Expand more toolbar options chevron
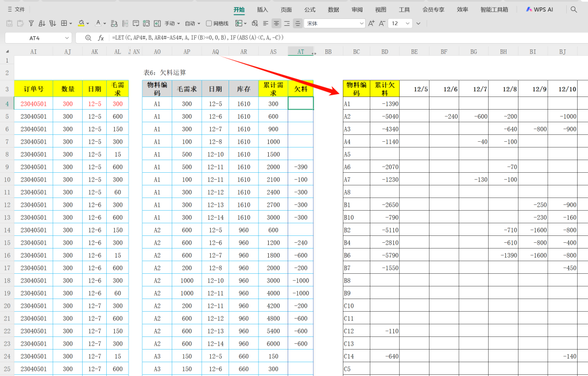Viewport: 588px width, 376px height. tap(419, 23)
